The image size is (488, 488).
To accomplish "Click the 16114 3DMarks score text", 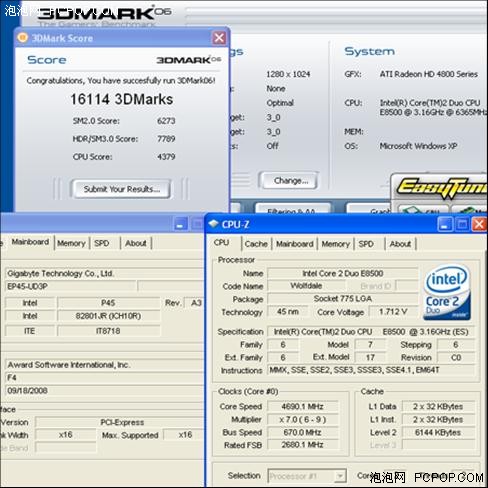I will (x=122, y=99).
